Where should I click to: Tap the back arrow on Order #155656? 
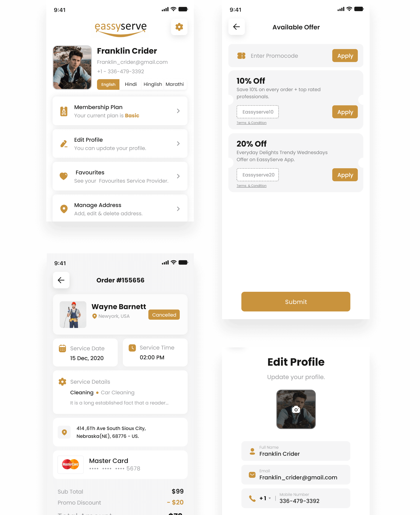[x=62, y=280]
